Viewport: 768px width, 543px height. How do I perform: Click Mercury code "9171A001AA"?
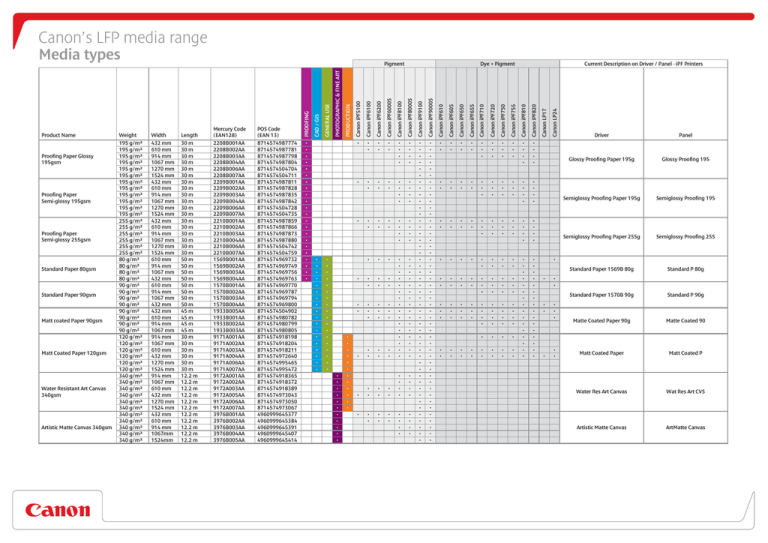(x=229, y=337)
